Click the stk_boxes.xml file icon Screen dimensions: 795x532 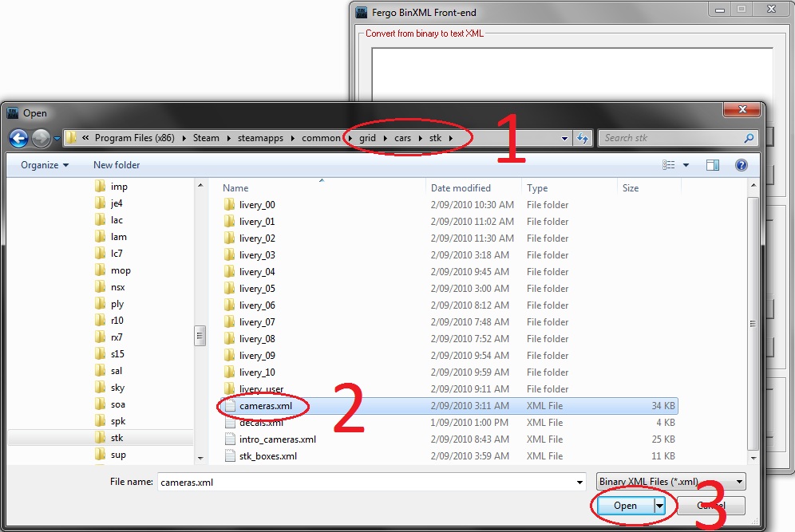click(x=230, y=456)
